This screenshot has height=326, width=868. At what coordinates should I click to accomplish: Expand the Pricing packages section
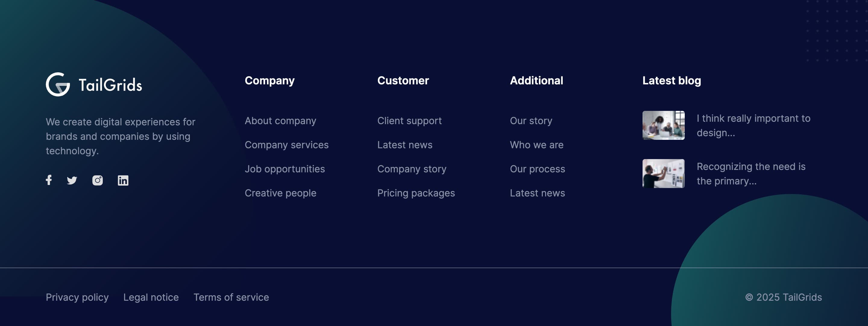[x=416, y=193]
